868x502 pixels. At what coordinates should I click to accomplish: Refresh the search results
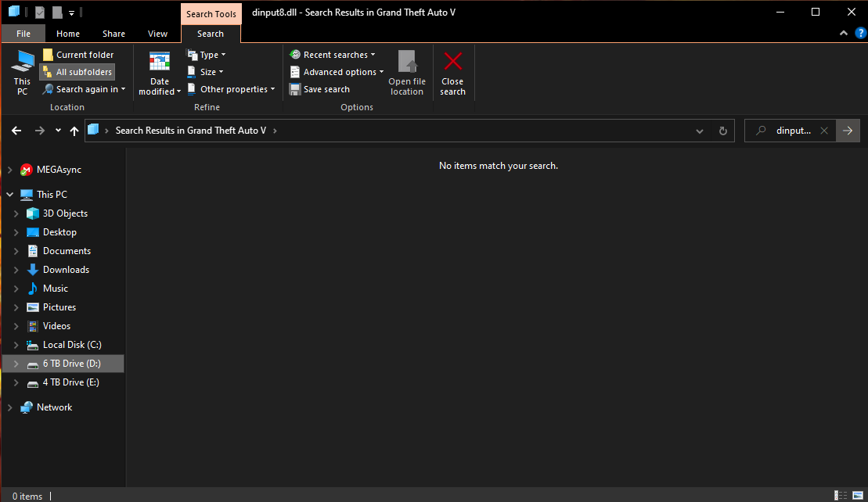(723, 131)
